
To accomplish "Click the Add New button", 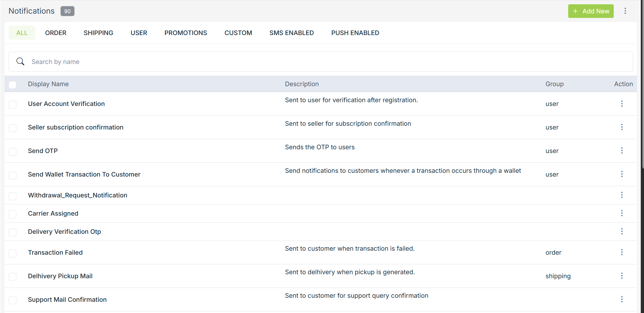I will click(591, 11).
